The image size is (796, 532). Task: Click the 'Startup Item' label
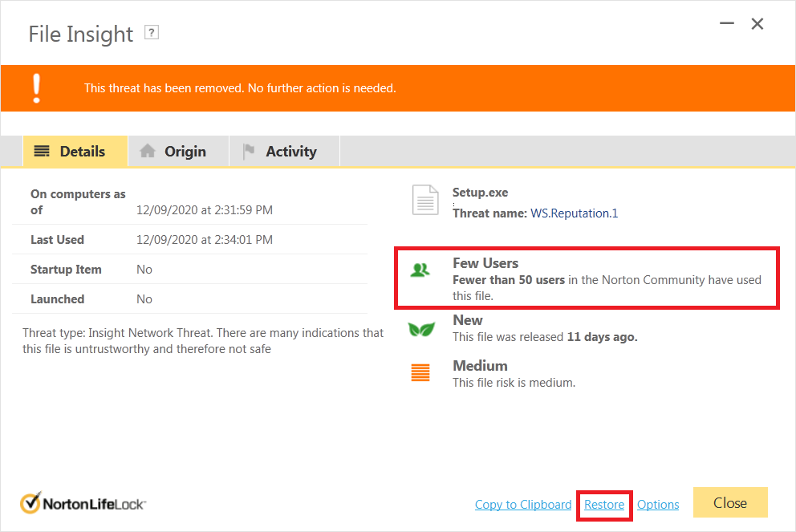tap(66, 269)
